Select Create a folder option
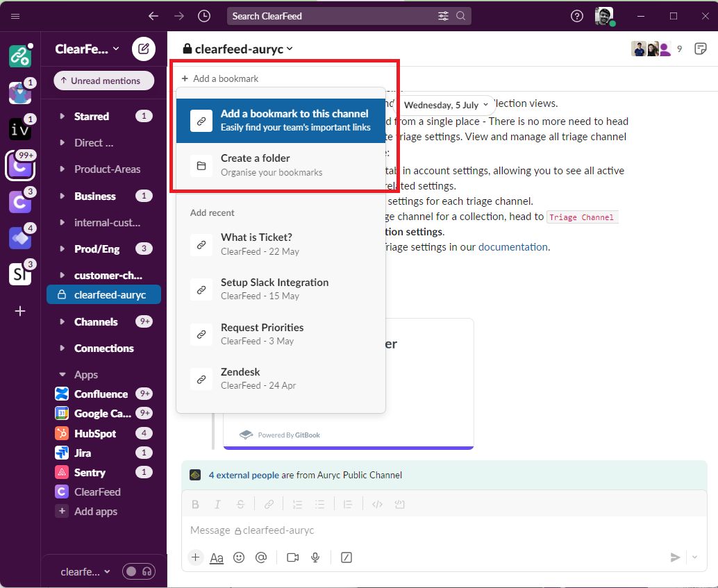 click(x=281, y=165)
